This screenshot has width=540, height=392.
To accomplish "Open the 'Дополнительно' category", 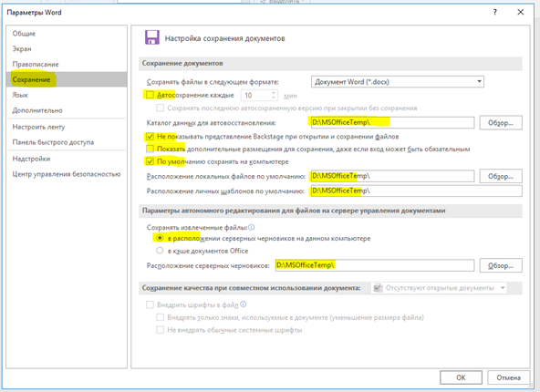I will point(67,110).
